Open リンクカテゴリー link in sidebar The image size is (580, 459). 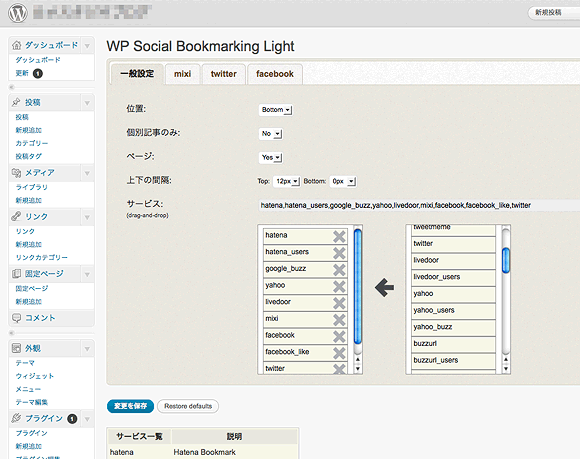tap(41, 257)
